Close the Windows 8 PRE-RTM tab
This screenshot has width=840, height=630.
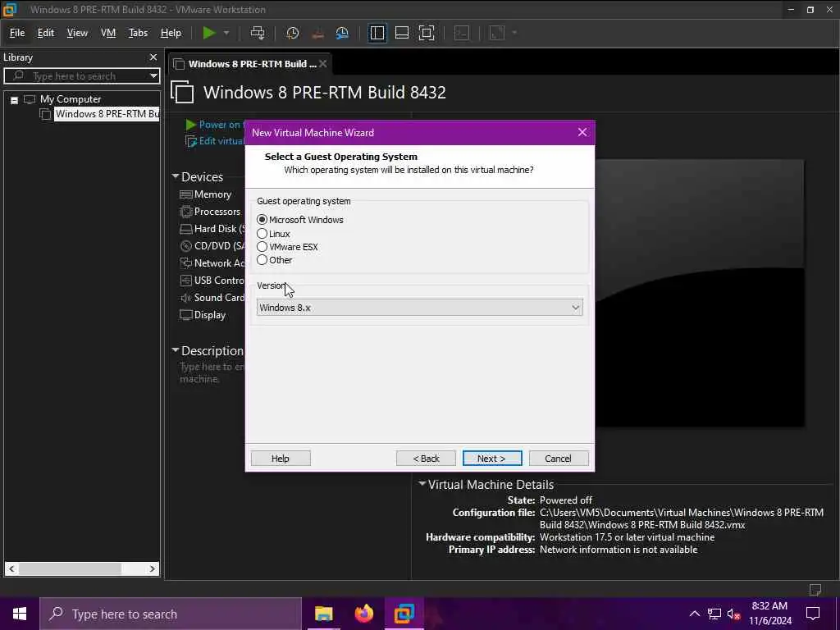[323, 64]
